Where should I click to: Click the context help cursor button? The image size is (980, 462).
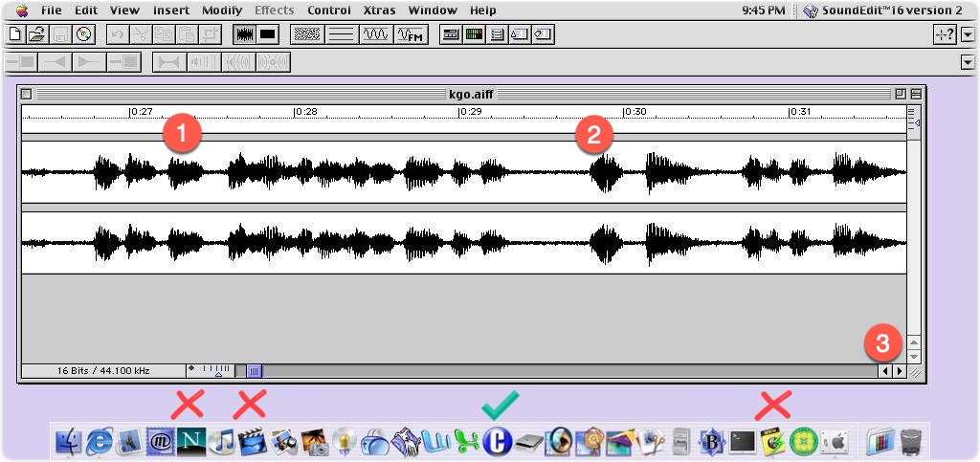click(x=945, y=34)
